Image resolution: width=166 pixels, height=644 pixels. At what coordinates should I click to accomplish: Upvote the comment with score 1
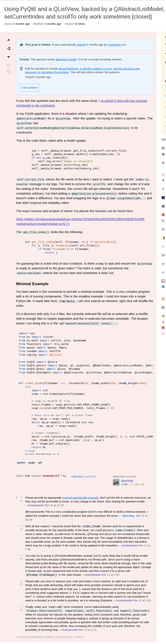point(21,497)
